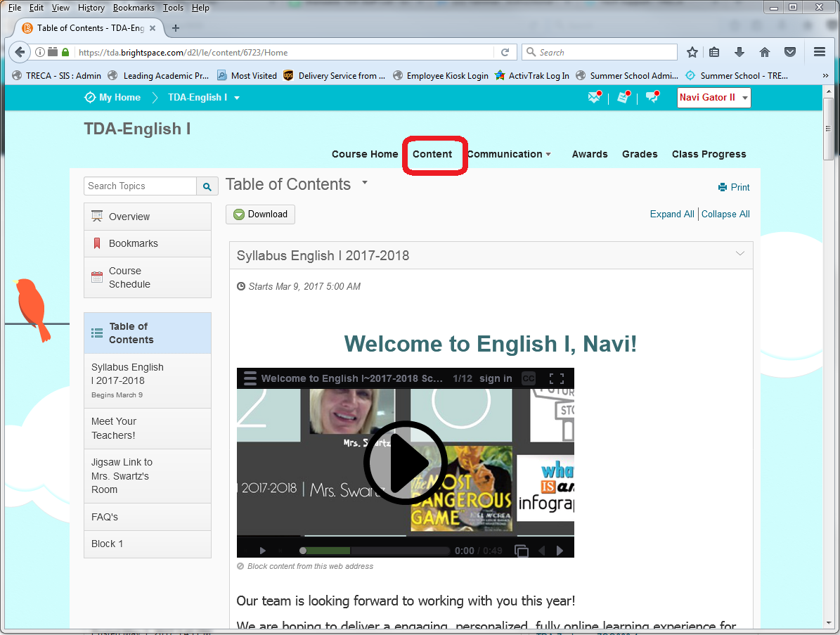Open Overview in sidebar
The image size is (840, 635).
(148, 217)
